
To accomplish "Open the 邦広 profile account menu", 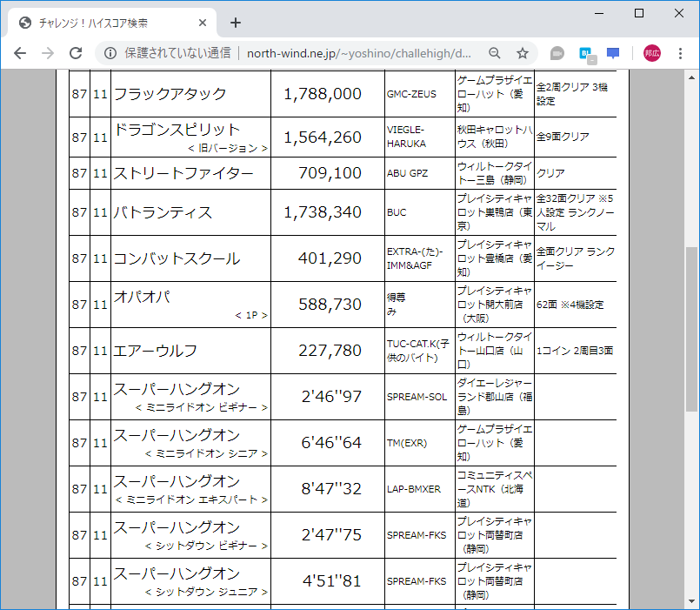I will coord(652,53).
